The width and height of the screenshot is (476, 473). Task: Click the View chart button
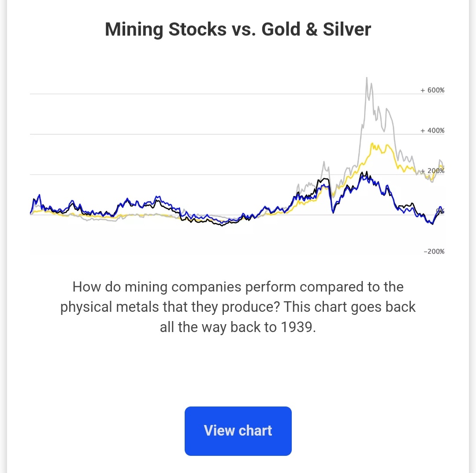point(238,431)
